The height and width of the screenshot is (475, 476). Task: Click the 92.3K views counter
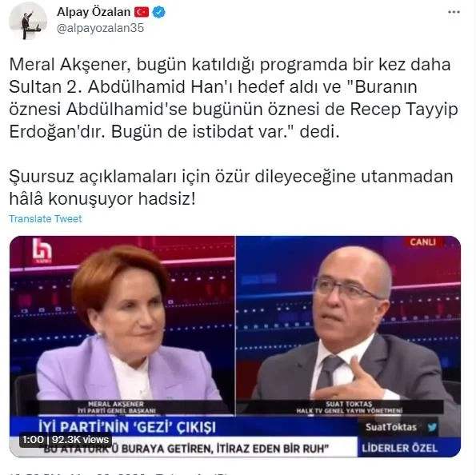coord(80,439)
